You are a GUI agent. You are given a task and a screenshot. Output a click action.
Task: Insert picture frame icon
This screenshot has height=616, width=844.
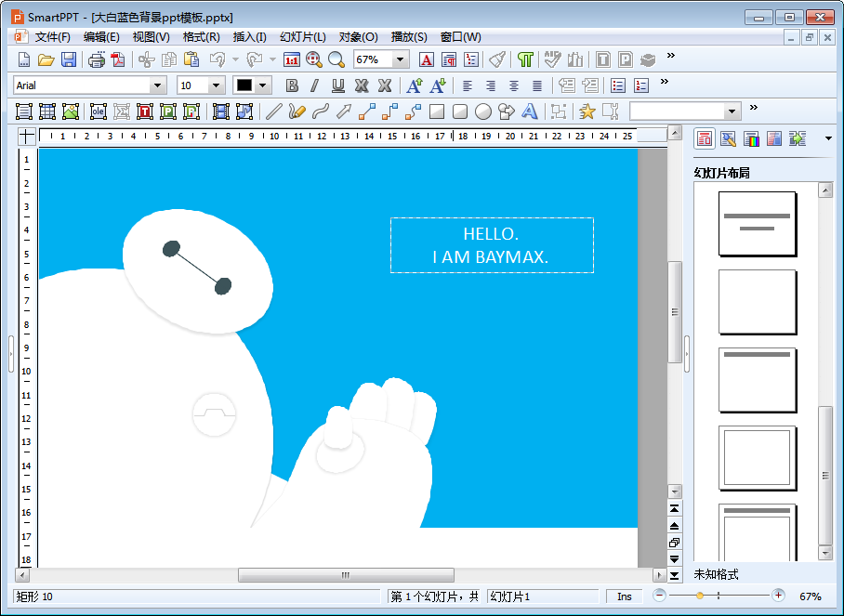click(x=71, y=111)
